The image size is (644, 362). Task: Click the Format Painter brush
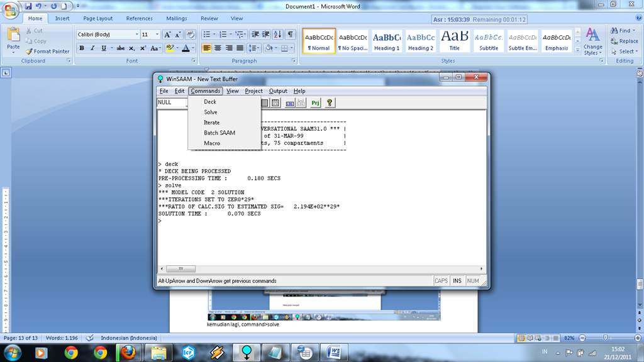[x=29, y=52]
